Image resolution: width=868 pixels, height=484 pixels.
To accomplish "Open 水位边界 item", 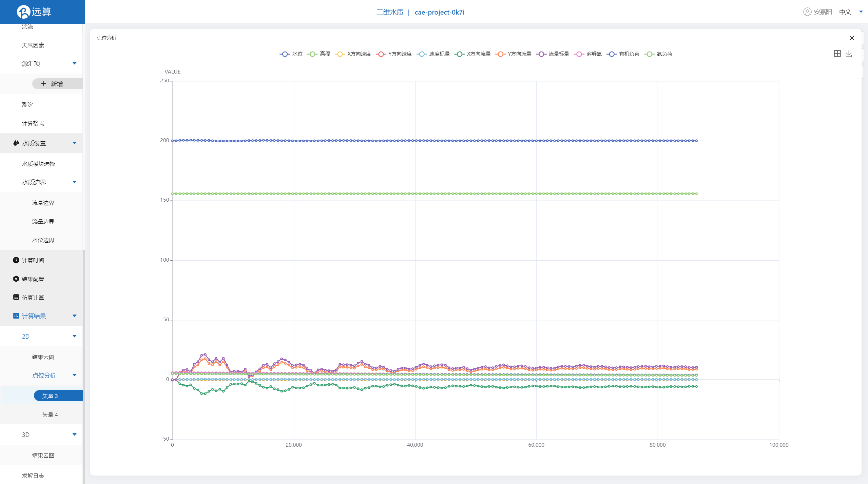I will click(43, 240).
